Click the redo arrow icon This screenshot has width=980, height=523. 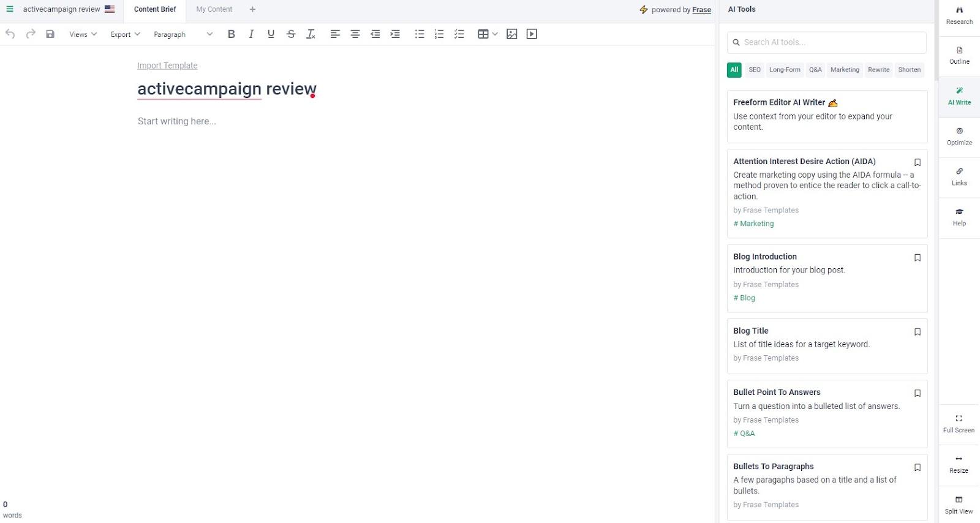coord(31,34)
